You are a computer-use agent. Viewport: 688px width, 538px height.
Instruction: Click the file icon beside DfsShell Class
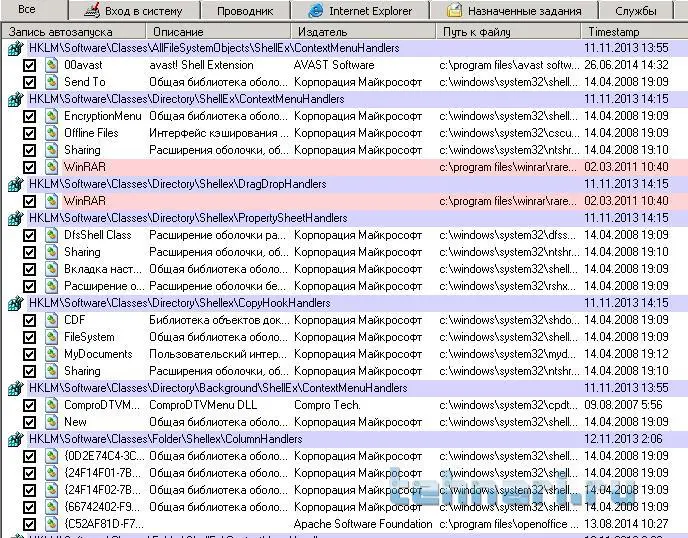point(51,236)
